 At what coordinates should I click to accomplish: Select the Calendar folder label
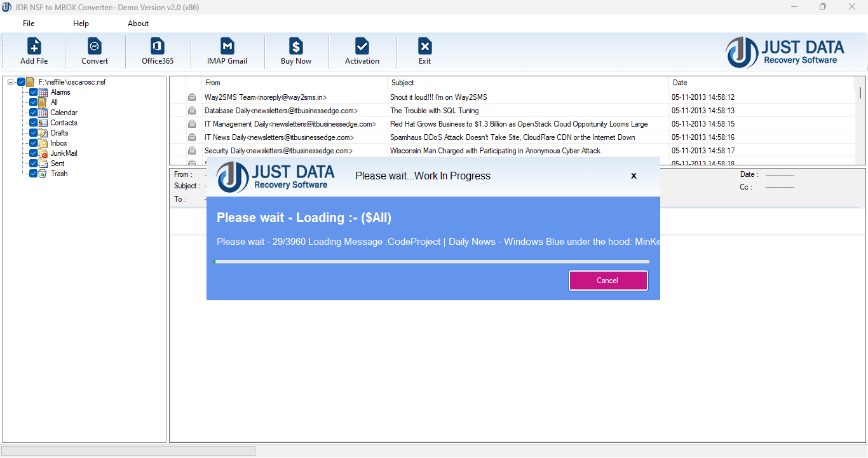[64, 113]
